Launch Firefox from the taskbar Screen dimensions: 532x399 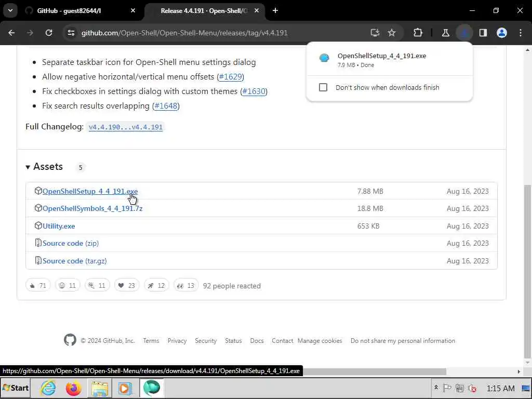coord(73,388)
